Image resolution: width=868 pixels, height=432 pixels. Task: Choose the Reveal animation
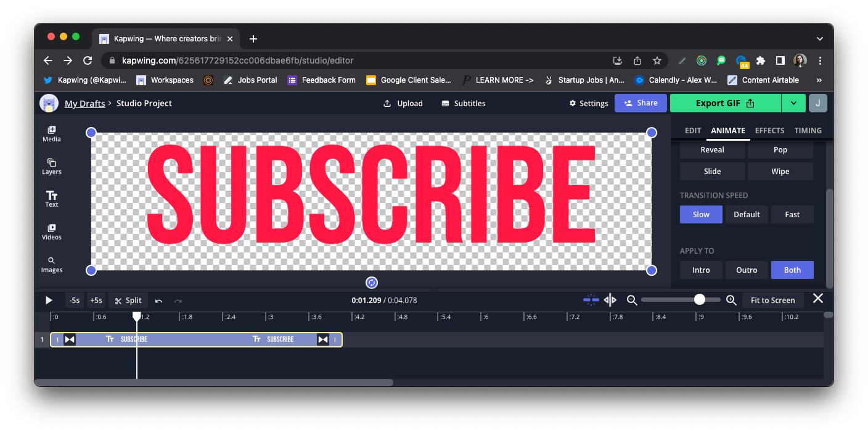713,149
